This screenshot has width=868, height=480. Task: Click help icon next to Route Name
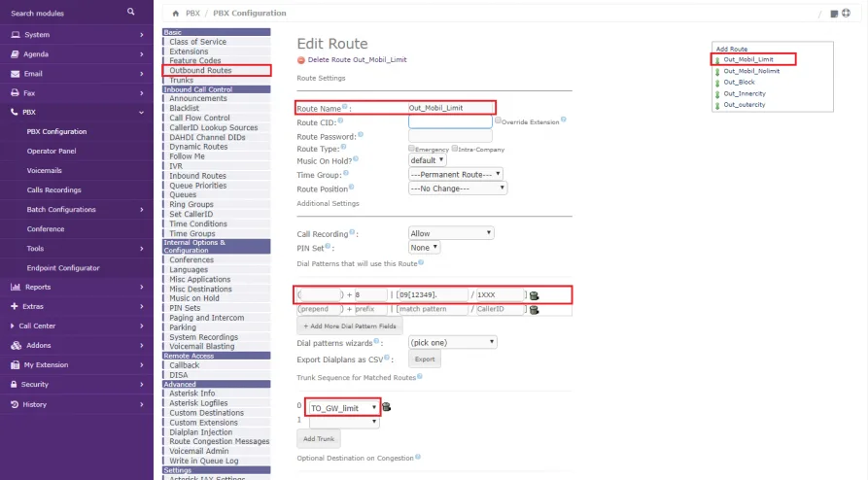[344, 106]
